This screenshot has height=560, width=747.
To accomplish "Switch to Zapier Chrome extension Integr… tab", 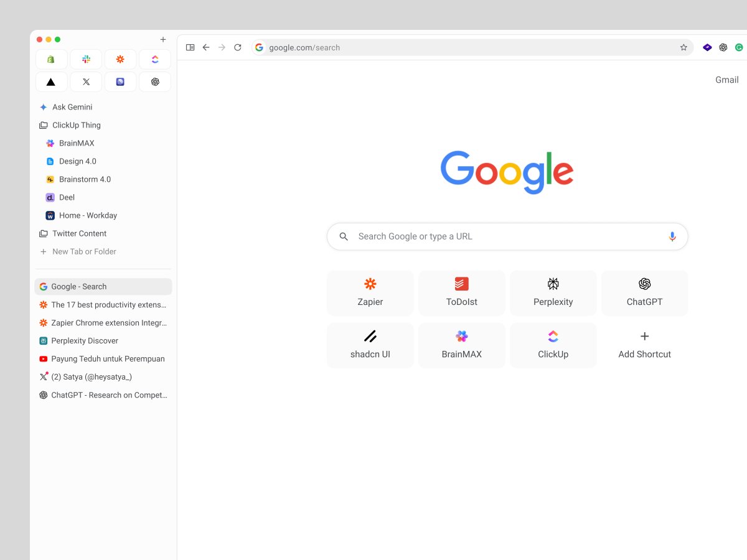I will (103, 323).
